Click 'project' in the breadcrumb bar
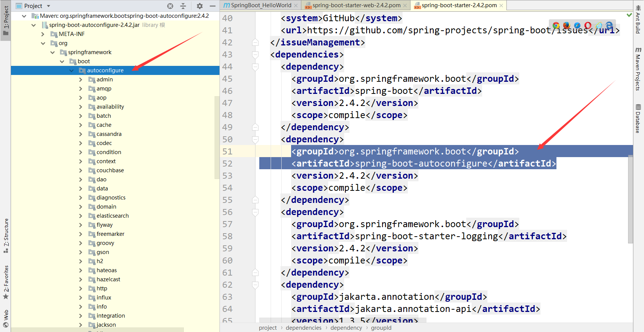 [x=268, y=328]
